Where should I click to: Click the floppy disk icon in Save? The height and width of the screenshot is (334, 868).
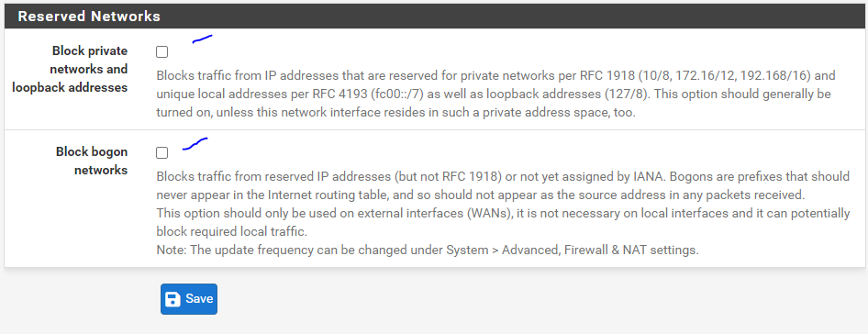tap(173, 299)
